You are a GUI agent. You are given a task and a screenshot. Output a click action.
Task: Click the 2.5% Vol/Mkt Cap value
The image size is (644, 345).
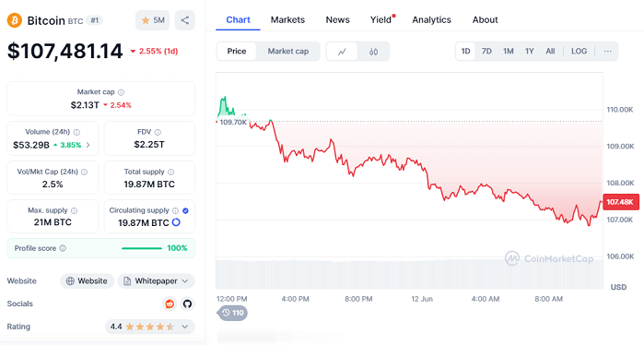pyautogui.click(x=53, y=184)
